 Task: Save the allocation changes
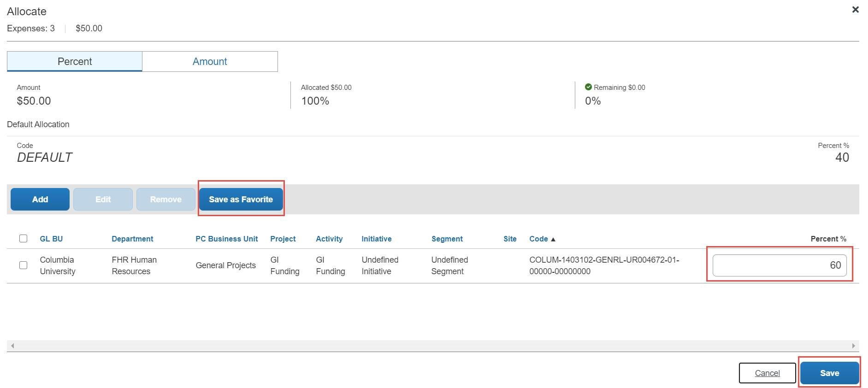[829, 373]
